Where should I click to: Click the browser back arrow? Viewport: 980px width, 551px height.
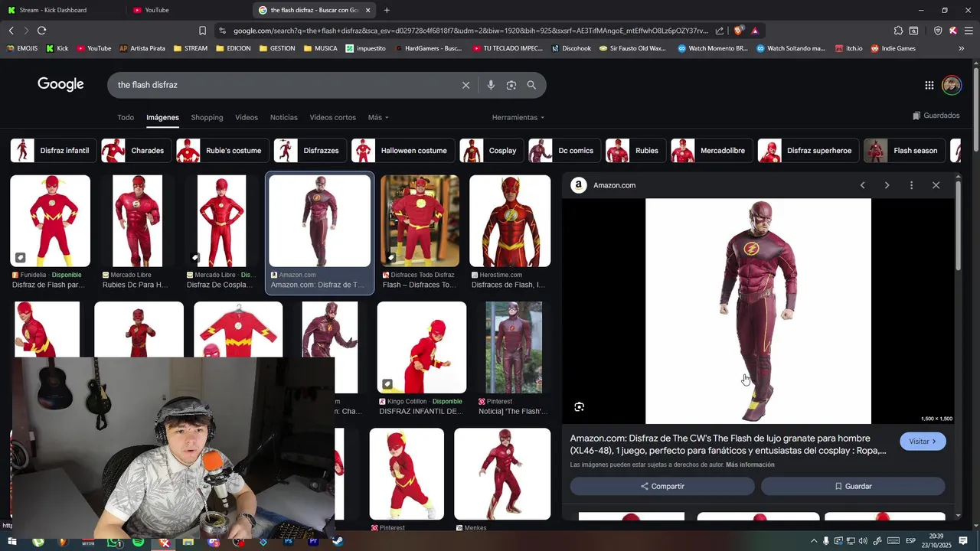click(11, 31)
